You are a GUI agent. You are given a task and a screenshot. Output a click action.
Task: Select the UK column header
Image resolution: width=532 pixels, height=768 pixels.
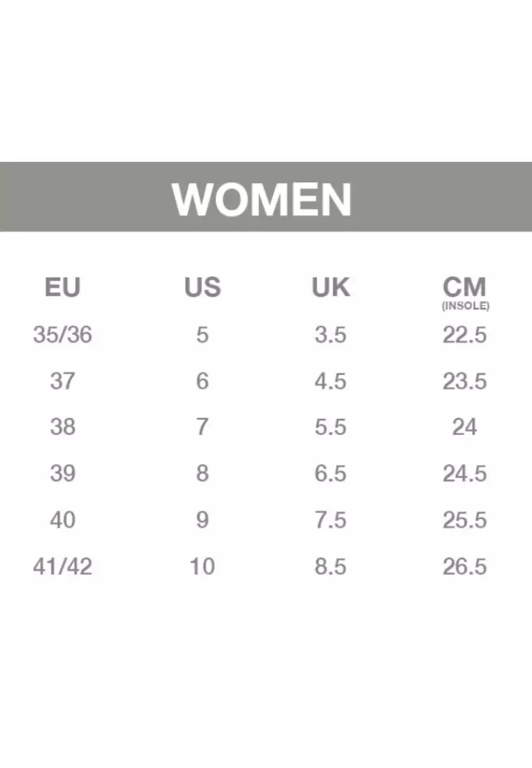[x=331, y=287]
